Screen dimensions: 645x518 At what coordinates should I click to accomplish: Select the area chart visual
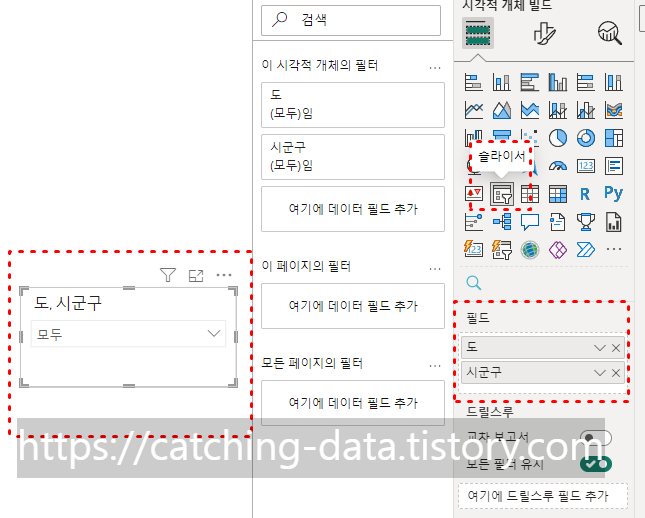501,110
